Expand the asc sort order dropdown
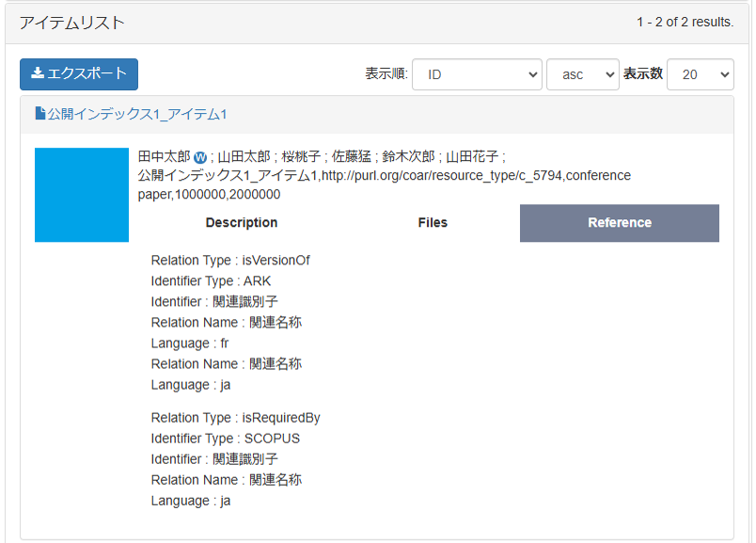 click(x=582, y=74)
